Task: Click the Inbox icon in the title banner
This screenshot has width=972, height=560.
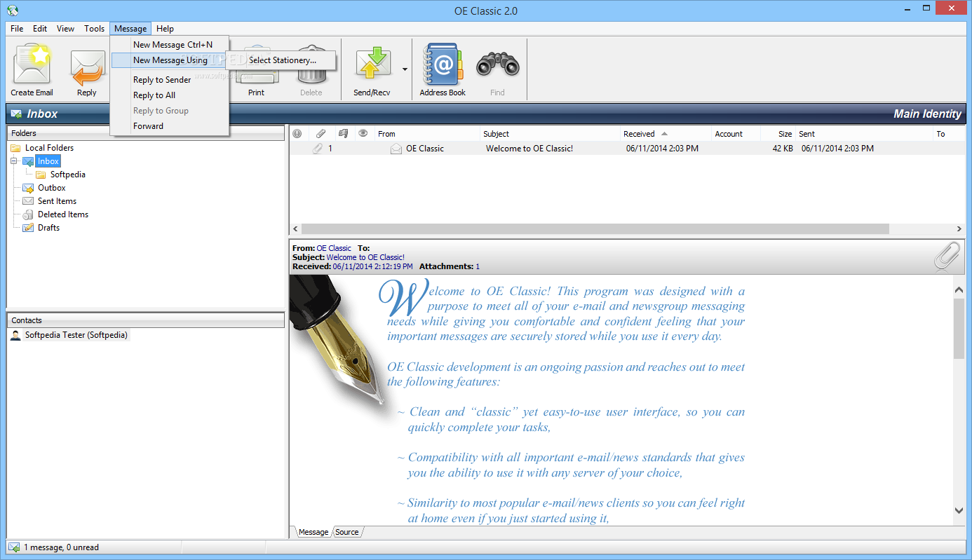Action: [17, 114]
